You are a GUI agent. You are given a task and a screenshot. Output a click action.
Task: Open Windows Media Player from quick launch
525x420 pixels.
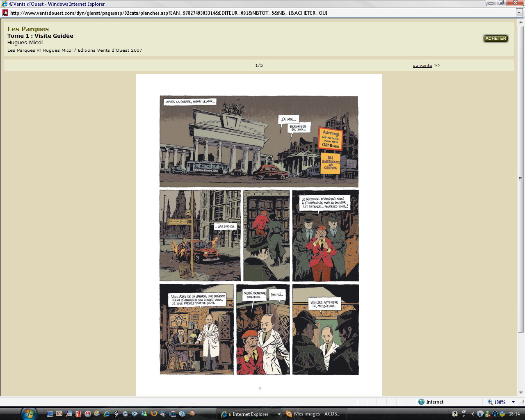pos(125,414)
